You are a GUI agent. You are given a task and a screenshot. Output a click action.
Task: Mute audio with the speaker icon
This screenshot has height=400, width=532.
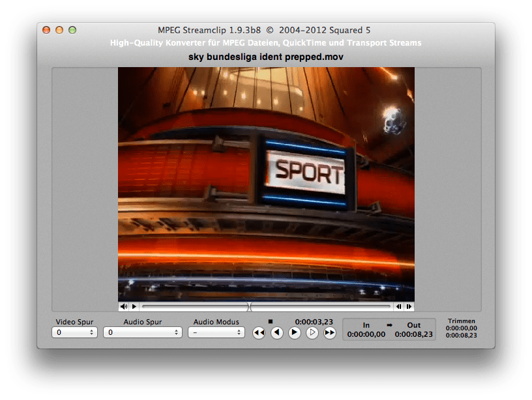click(x=124, y=306)
